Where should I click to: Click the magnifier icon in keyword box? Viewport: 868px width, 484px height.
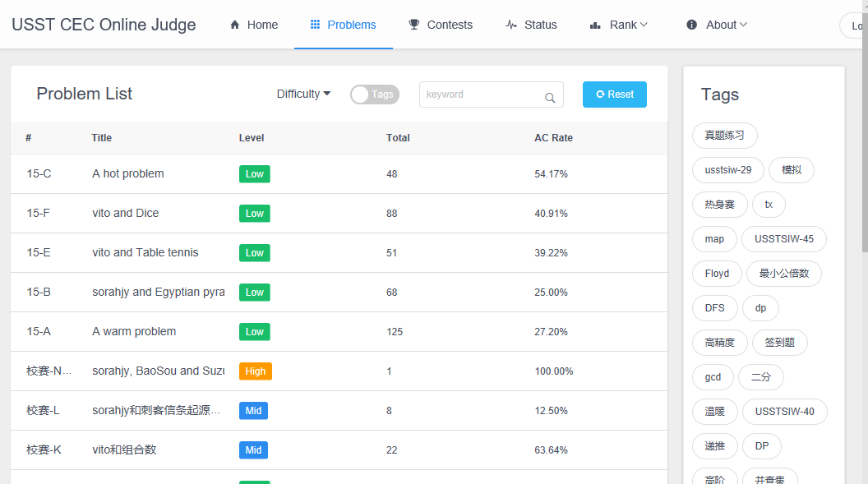(550, 98)
